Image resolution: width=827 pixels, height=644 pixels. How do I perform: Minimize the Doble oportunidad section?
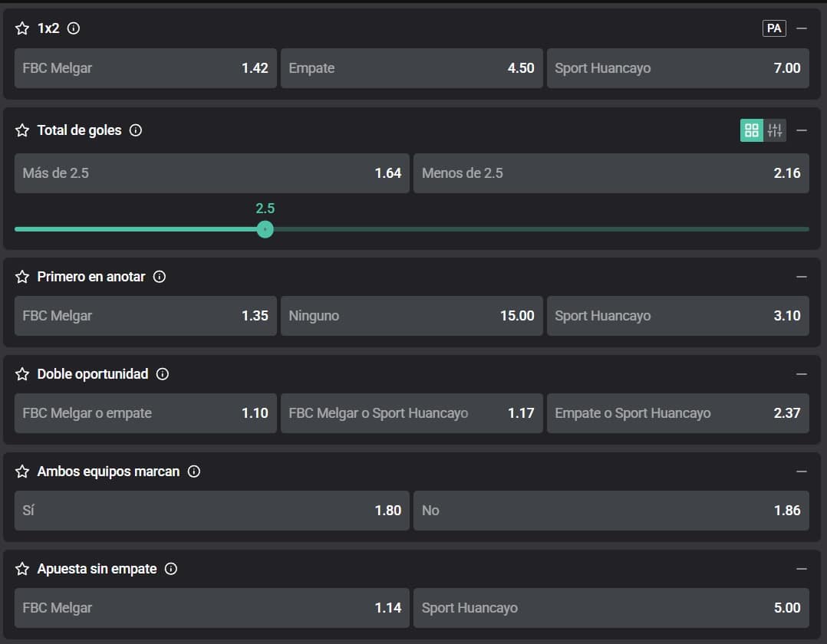point(802,374)
